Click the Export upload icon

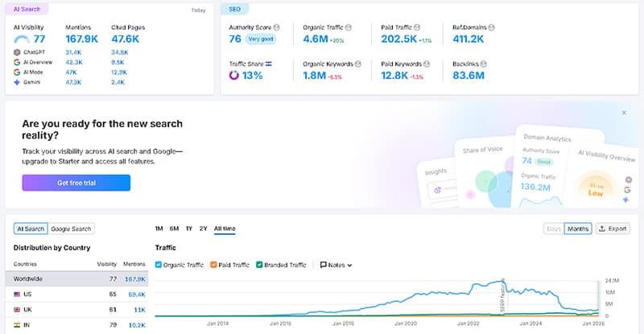pos(602,229)
